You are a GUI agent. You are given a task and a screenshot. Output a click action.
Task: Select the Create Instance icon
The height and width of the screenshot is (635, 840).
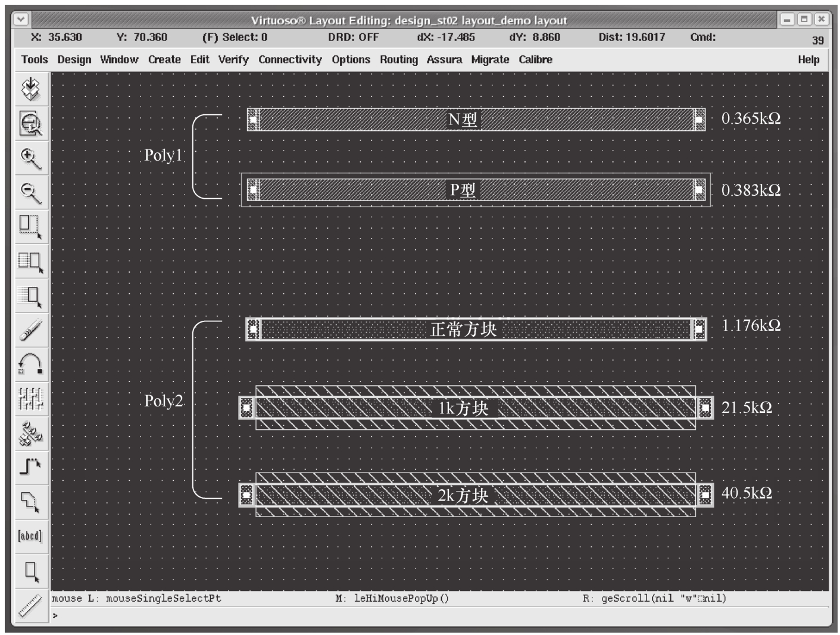pyautogui.click(x=31, y=433)
